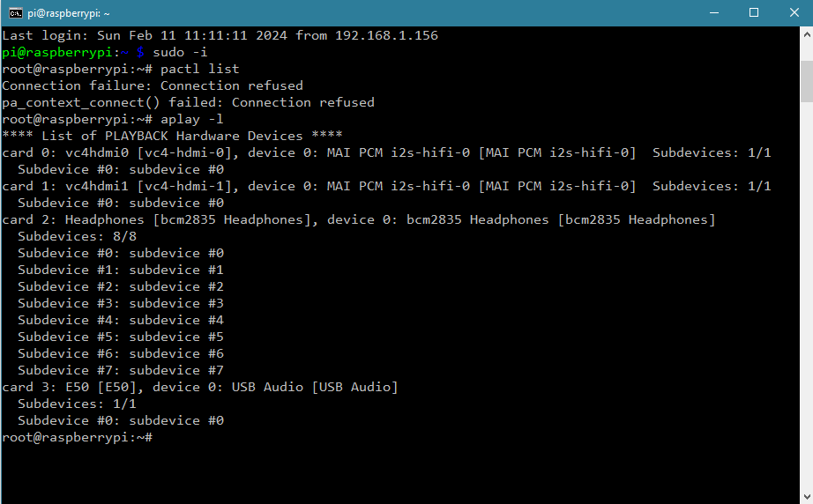Close the pi@raspberrypi terminal window
The image size is (813, 504).
794,13
